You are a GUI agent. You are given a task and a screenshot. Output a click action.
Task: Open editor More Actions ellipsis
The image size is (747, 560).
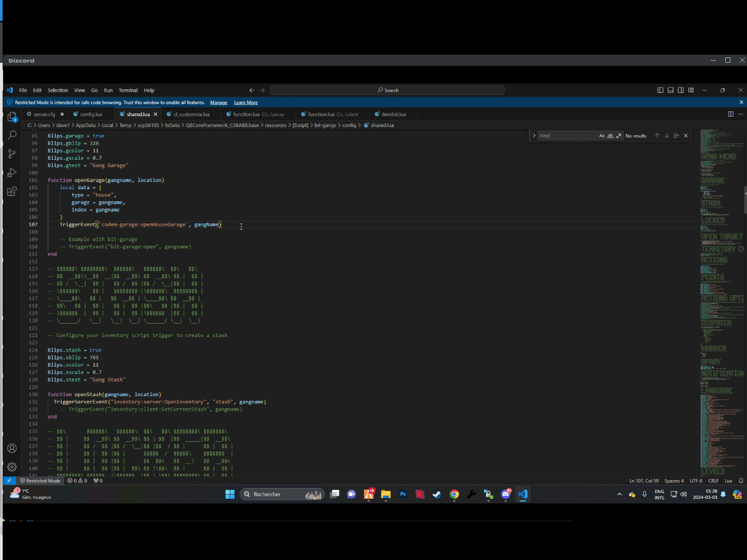pos(741,114)
